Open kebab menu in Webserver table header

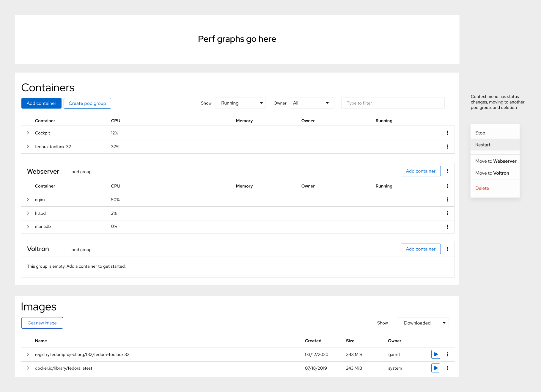tap(447, 186)
